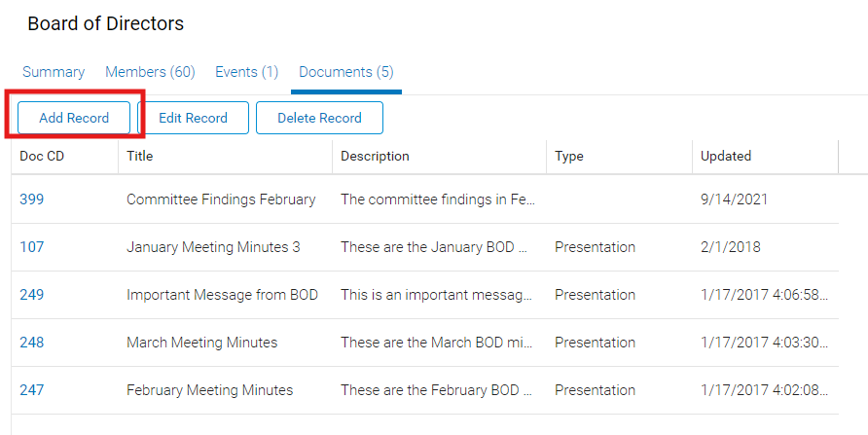Switch to the Members (60) tab

(150, 72)
